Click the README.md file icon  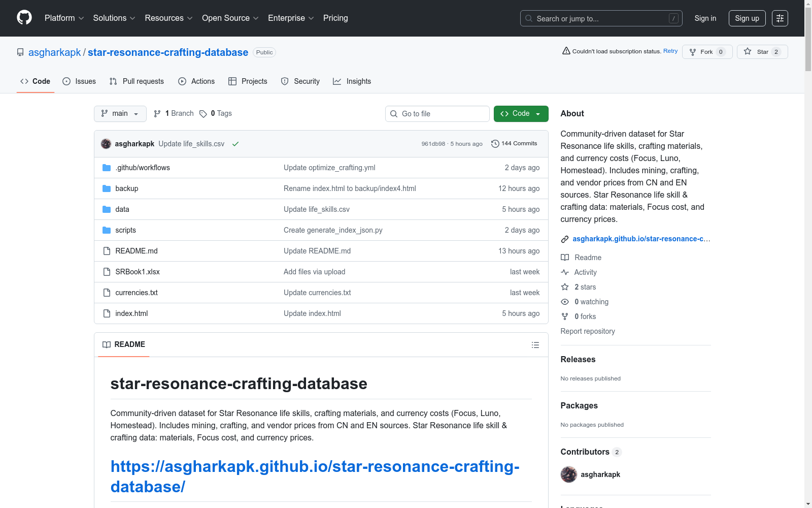tap(107, 251)
